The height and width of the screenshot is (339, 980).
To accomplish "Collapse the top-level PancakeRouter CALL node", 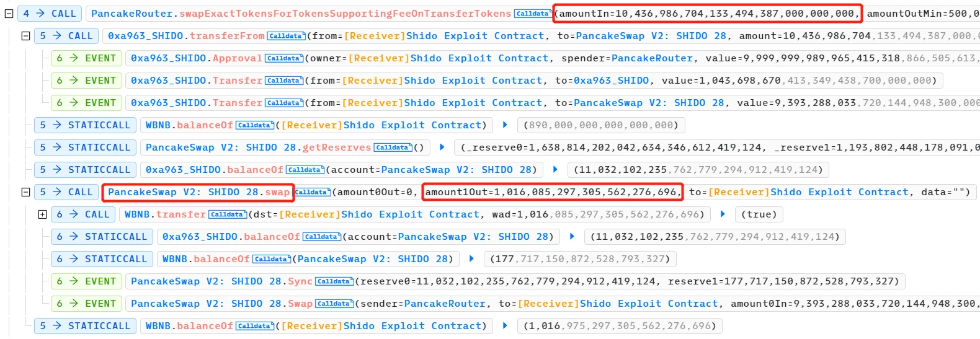I will coord(9,14).
